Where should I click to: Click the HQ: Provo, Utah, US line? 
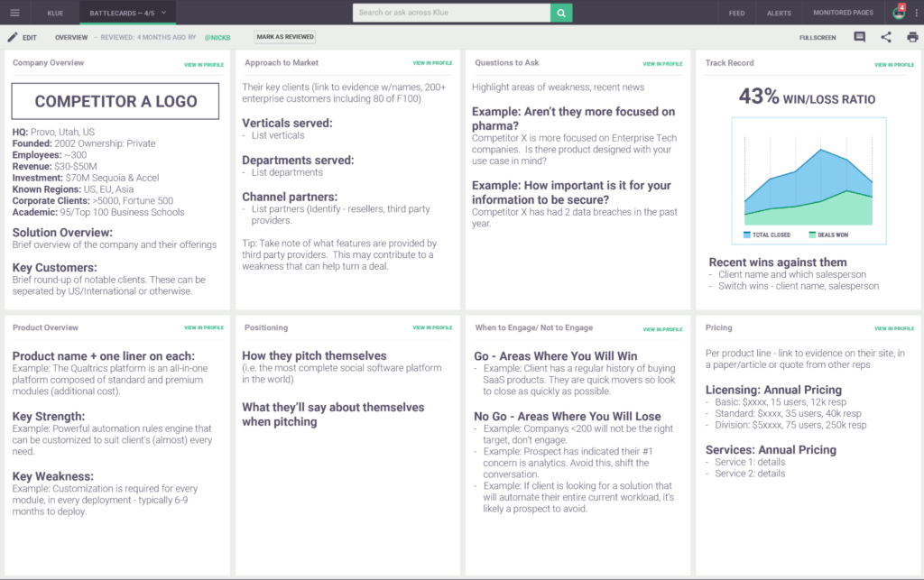[53, 132]
